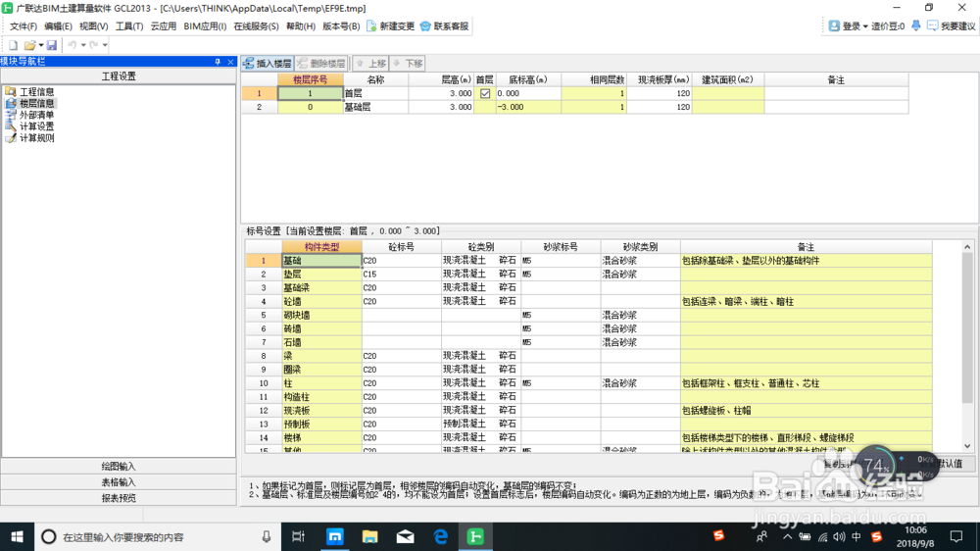Close the 模块导航栏 panel

point(230,62)
